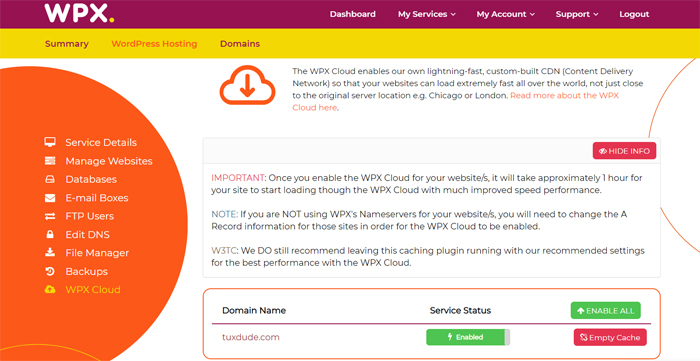Click the ENABLE ALL button
This screenshot has height=361, width=700.
[605, 311]
